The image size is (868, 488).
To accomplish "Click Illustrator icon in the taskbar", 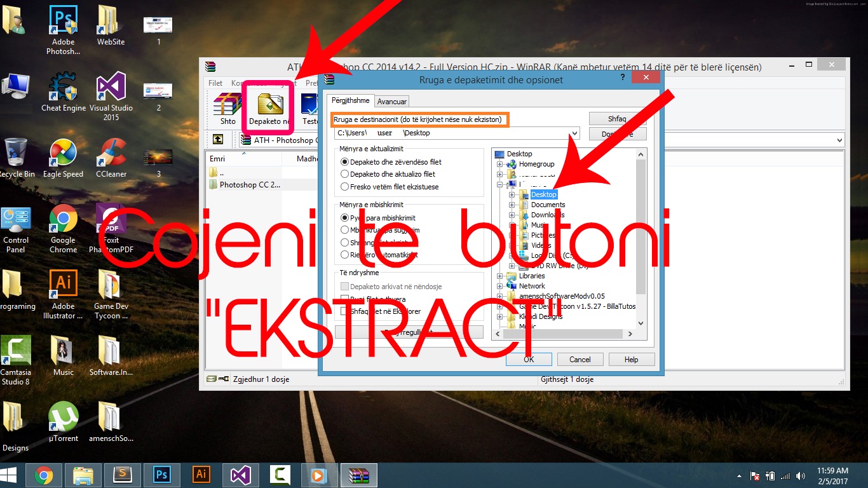I will pos(201,475).
